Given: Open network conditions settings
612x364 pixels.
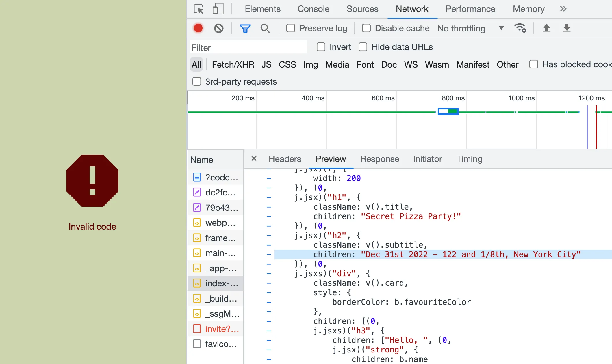Looking at the screenshot, I should [520, 28].
